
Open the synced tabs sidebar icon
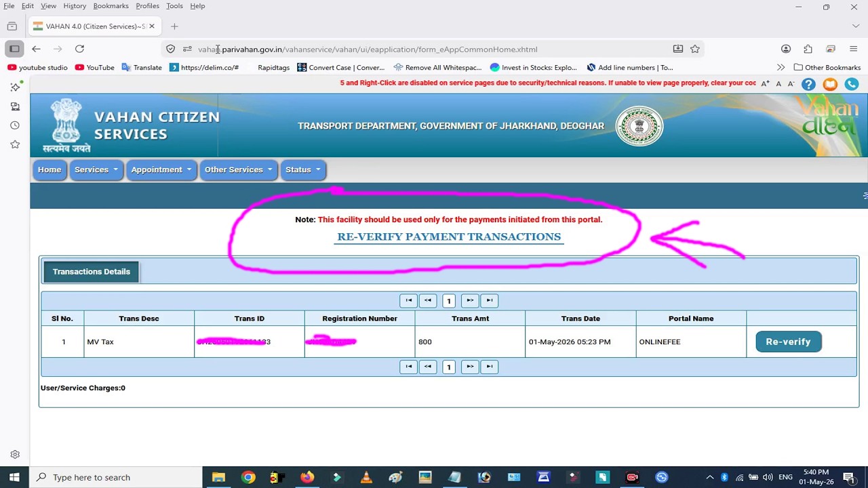coord(15,106)
